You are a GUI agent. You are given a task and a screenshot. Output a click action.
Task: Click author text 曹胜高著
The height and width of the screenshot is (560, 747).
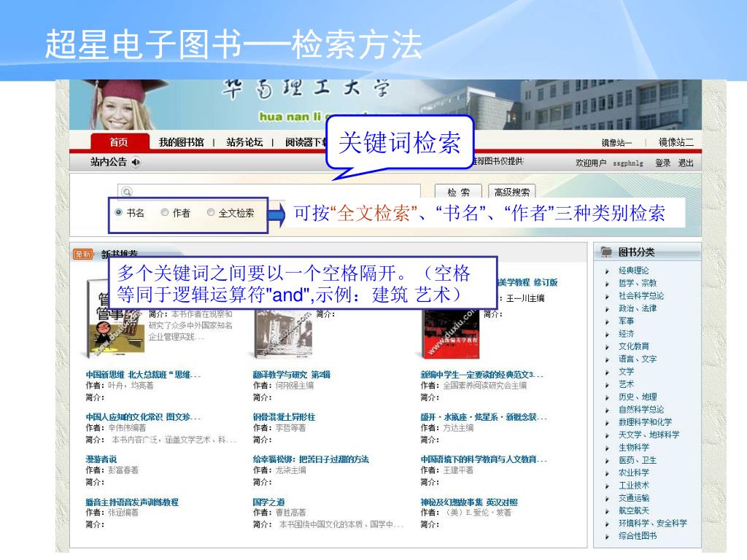tap(290, 513)
